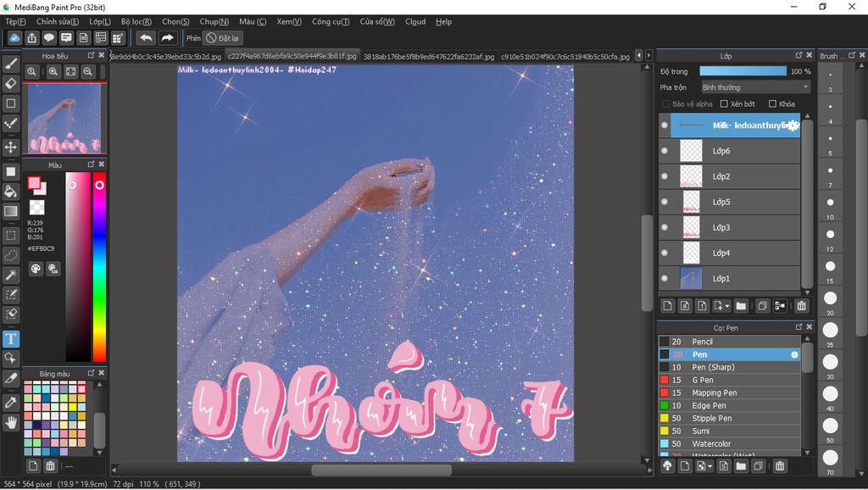Select the Bucket fill tool

point(10,192)
